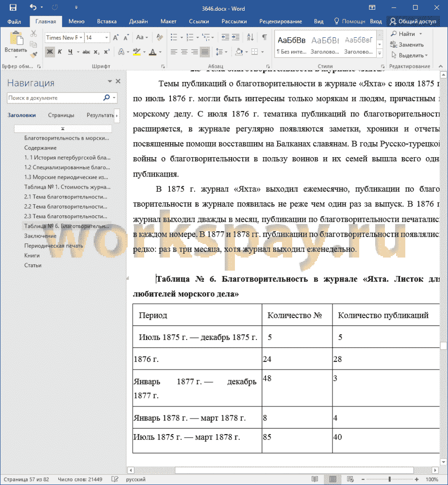Toggle justified text alignment
Viewport: 448px width, 485px height.
[205, 52]
